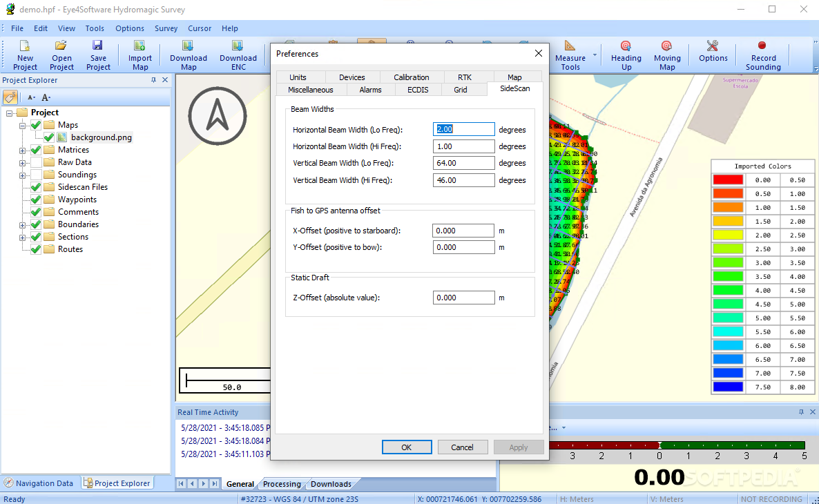819x504 pixels.
Task: Click the yellow 2.00–2.50 color swatch
Action: pos(728,235)
